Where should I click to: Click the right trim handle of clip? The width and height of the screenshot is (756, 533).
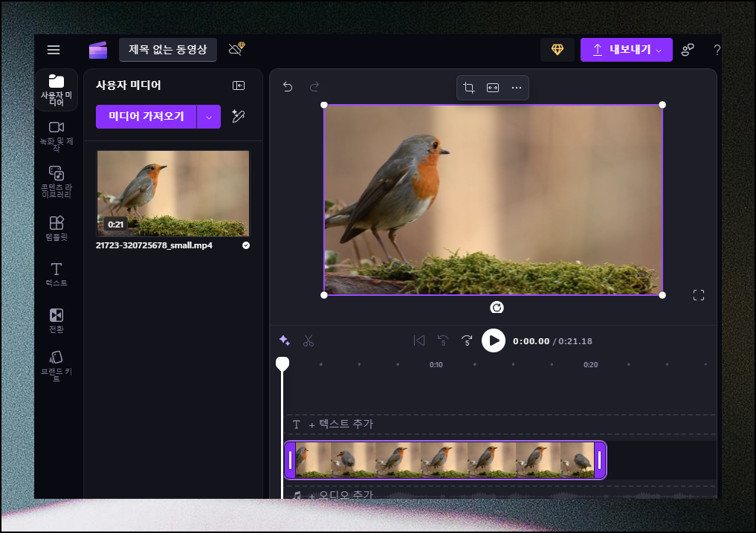pyautogui.click(x=600, y=460)
